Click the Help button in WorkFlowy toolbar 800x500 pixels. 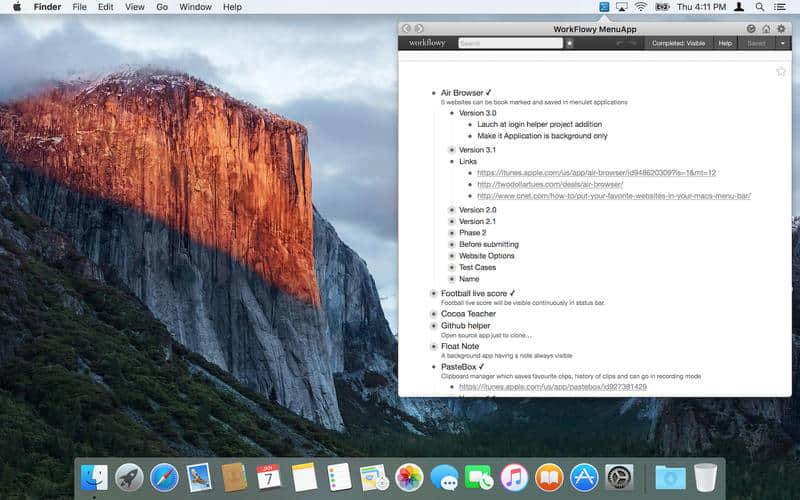[725, 43]
